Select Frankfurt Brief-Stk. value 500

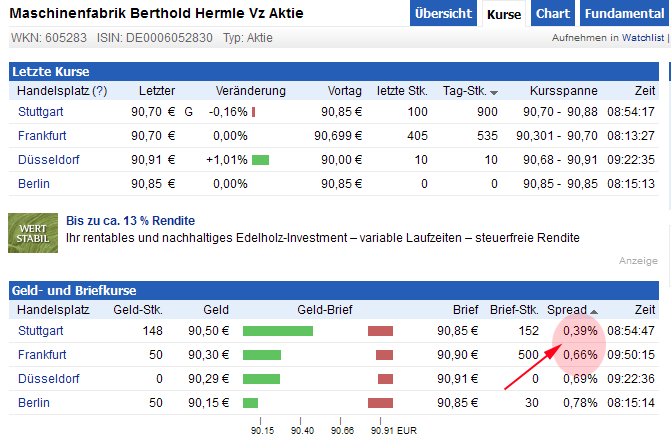pyautogui.click(x=528, y=355)
